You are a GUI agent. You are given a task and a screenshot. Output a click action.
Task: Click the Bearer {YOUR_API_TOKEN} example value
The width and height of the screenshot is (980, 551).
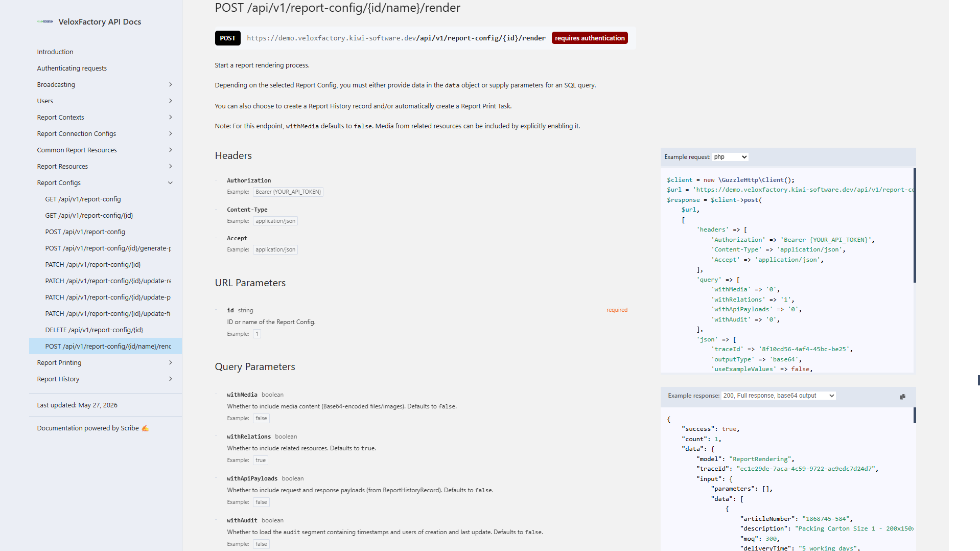click(x=288, y=192)
